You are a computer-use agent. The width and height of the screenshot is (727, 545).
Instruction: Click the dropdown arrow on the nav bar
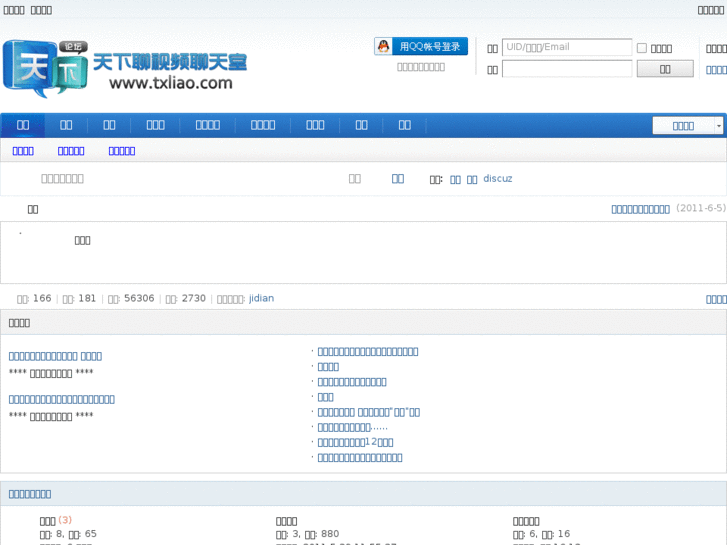718,125
